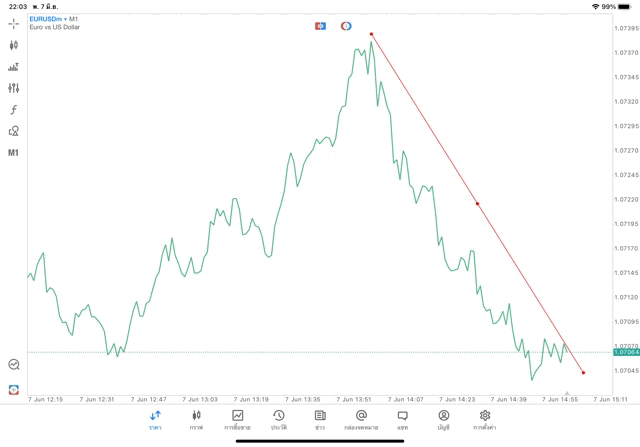
Task: Tap the red-blue clock icon at chart top
Action: [346, 25]
